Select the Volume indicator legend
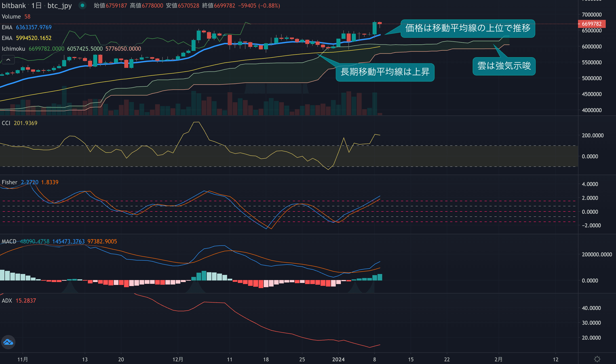This screenshot has width=616, height=364. (x=11, y=17)
